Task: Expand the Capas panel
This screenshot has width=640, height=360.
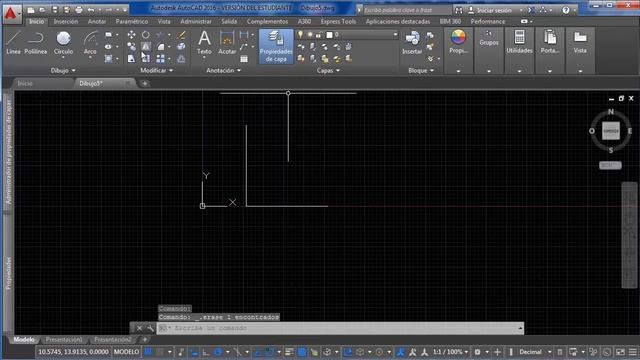Action: tap(328, 70)
